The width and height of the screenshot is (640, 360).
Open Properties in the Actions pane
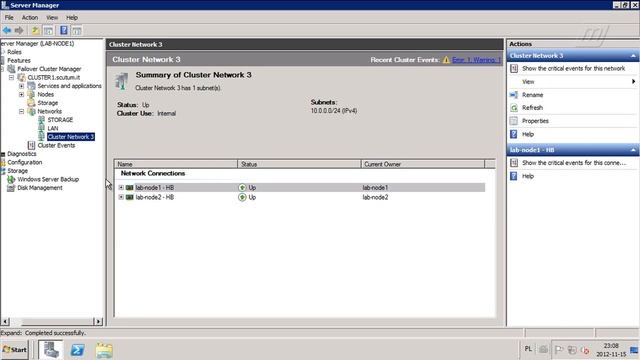click(535, 121)
